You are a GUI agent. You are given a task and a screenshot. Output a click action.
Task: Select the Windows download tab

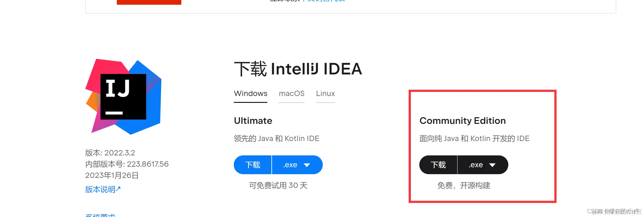[250, 93]
